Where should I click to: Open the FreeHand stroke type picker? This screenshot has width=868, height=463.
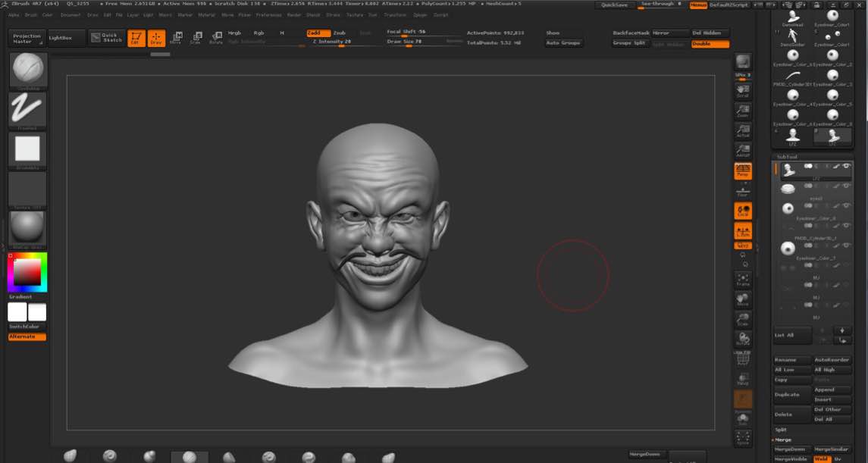pos(28,111)
